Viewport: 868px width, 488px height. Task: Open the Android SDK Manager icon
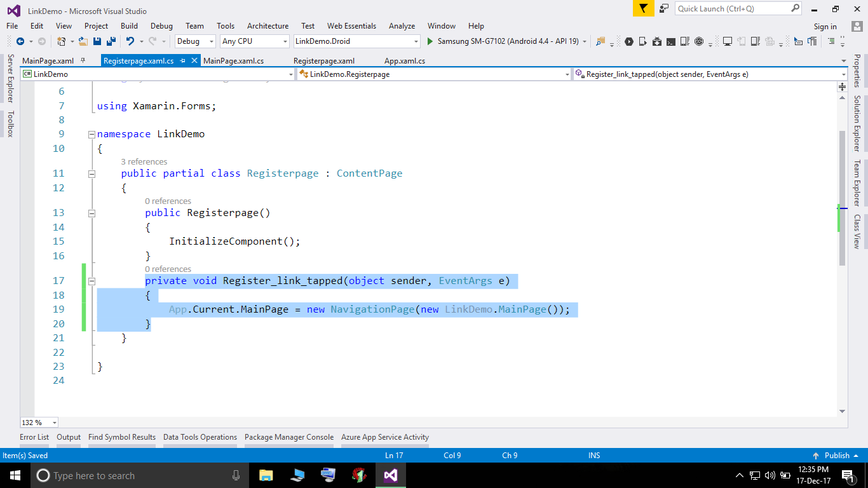[x=657, y=42]
